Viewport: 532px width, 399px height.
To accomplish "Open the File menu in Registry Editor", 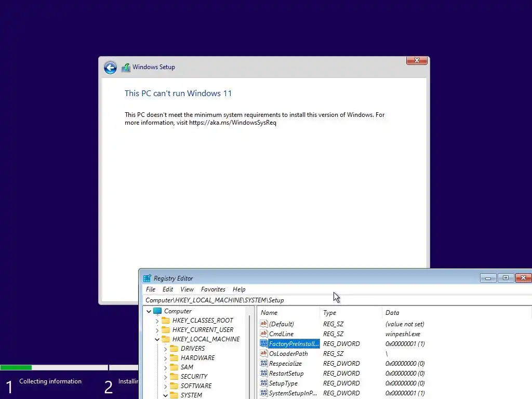I will pyautogui.click(x=151, y=289).
